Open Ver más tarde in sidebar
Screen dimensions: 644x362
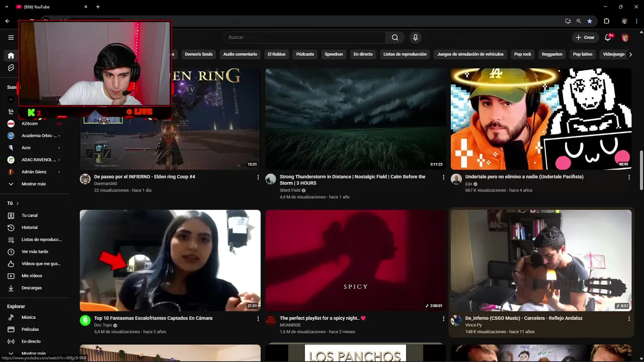pyautogui.click(x=35, y=251)
